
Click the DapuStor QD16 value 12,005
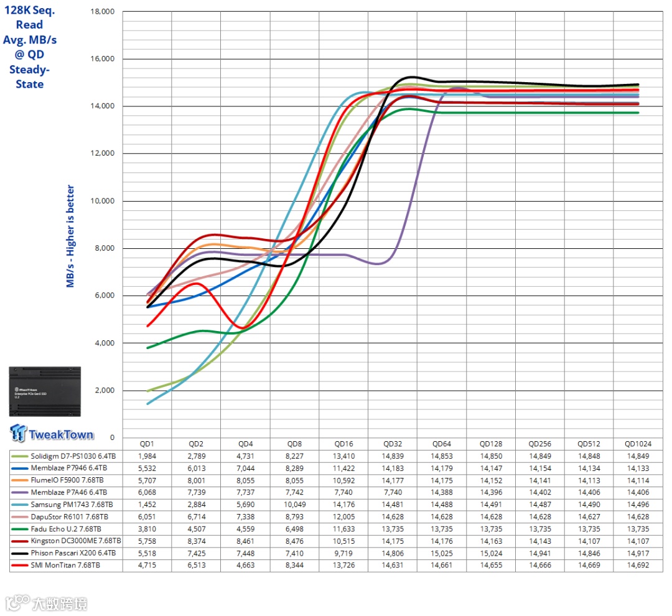(343, 517)
